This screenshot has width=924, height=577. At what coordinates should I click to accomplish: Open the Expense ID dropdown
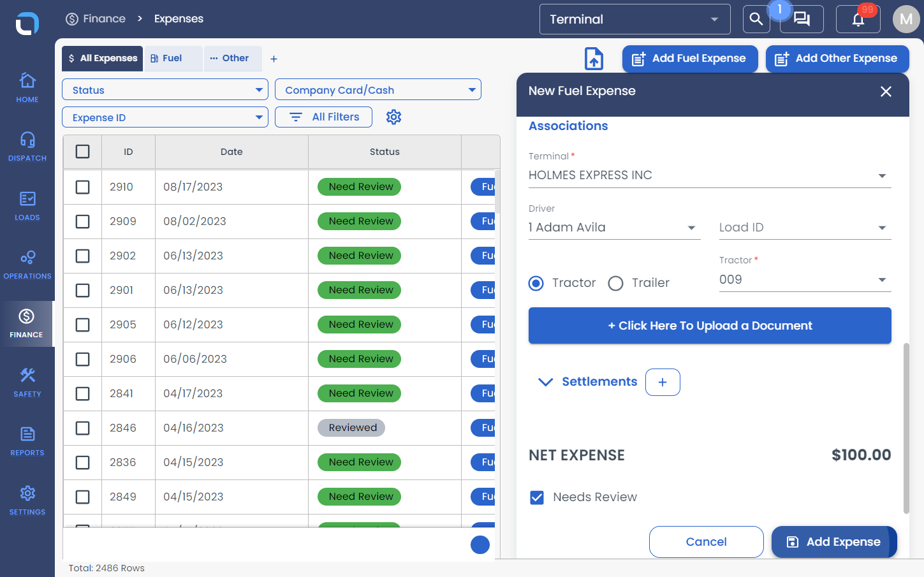[165, 117]
